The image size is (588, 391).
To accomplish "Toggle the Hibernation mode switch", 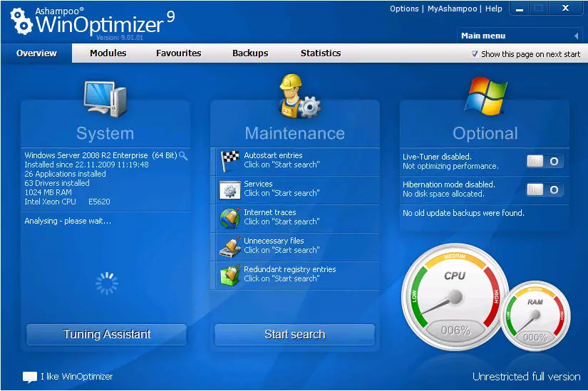I will click(545, 189).
